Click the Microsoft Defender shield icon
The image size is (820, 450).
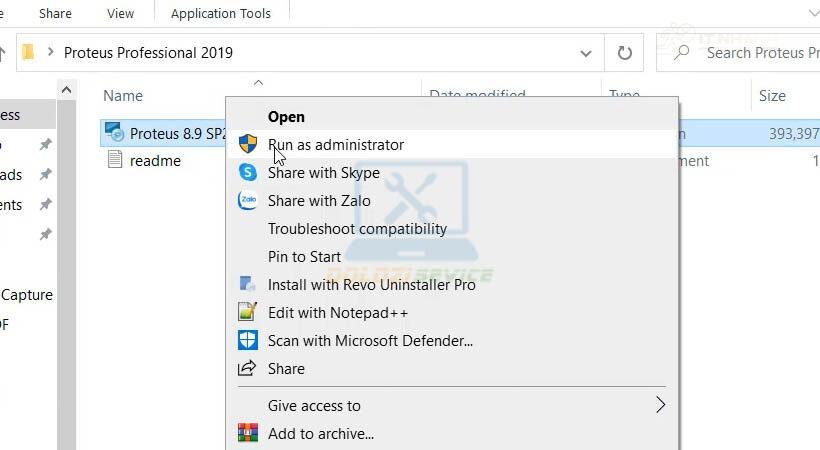pyautogui.click(x=247, y=341)
